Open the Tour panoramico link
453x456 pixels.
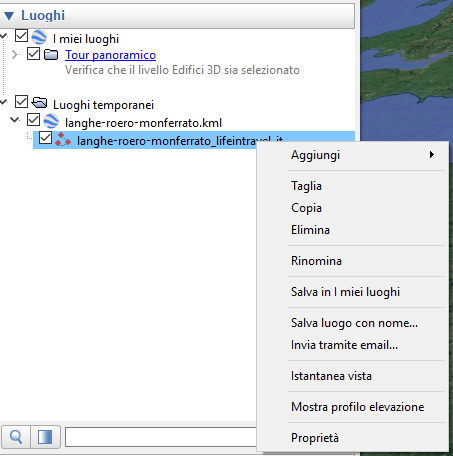tap(110, 55)
